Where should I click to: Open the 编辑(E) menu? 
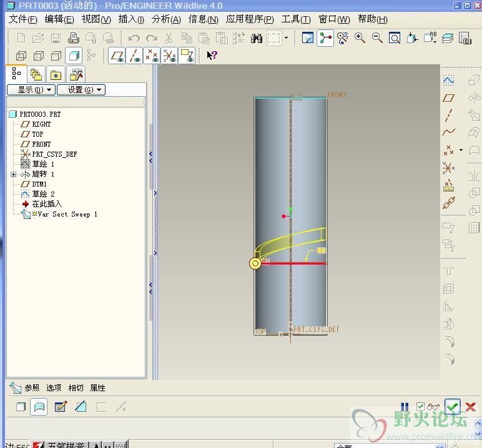[x=59, y=19]
